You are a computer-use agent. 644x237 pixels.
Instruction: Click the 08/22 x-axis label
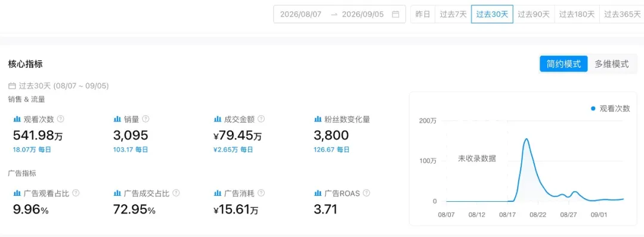click(538, 215)
